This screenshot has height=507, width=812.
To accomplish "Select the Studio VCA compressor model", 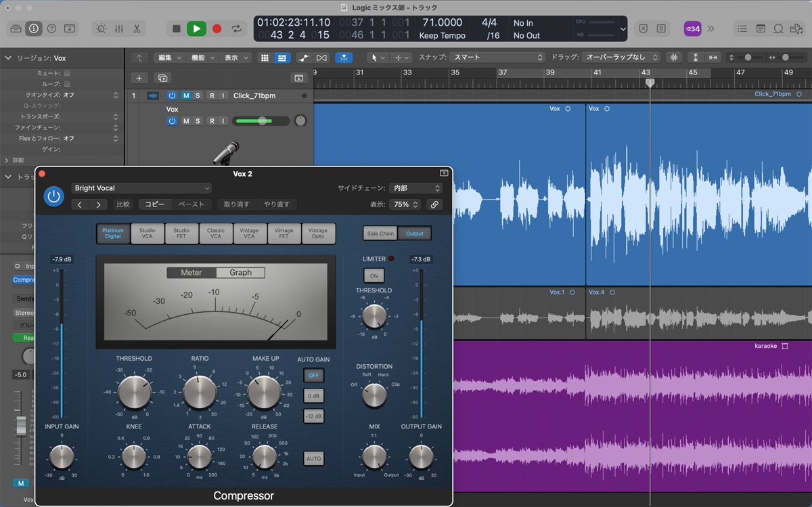I will [148, 234].
